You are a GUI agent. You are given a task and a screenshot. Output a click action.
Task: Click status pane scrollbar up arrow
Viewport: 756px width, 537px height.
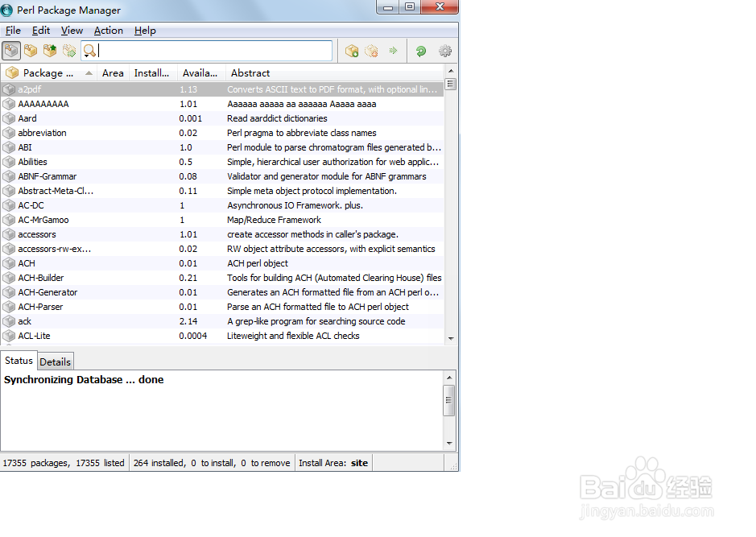click(449, 378)
